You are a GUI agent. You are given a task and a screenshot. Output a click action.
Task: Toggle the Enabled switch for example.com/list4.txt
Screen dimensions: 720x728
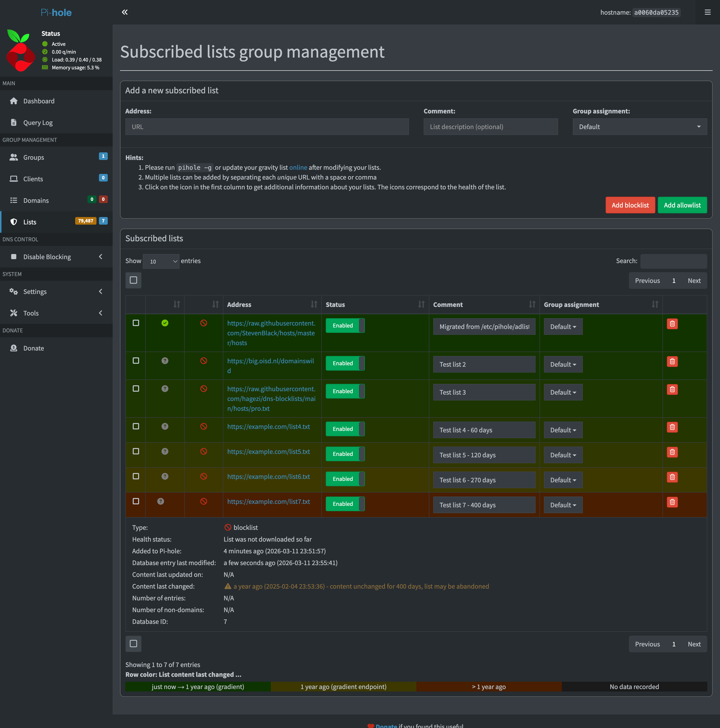[345, 429]
